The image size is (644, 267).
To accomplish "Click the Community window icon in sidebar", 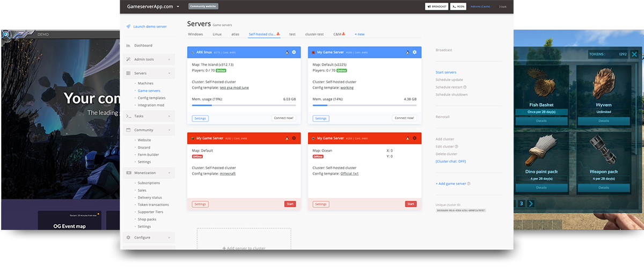I will (x=128, y=130).
